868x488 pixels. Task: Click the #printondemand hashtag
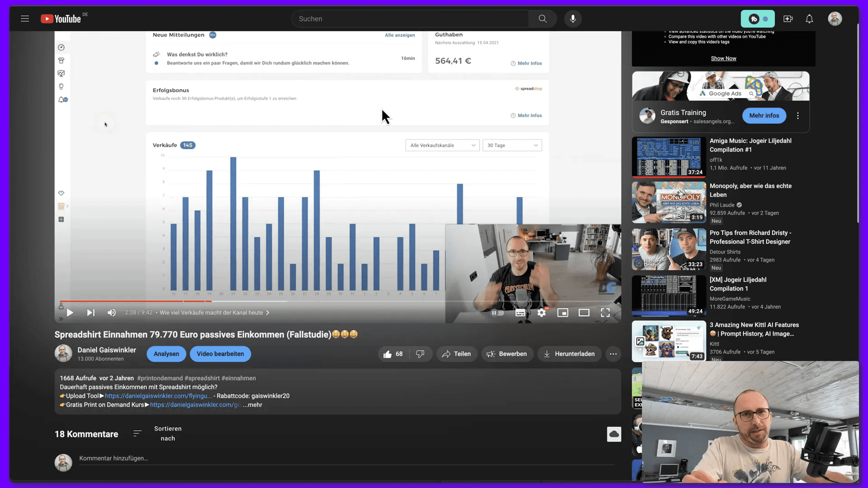(x=160, y=378)
